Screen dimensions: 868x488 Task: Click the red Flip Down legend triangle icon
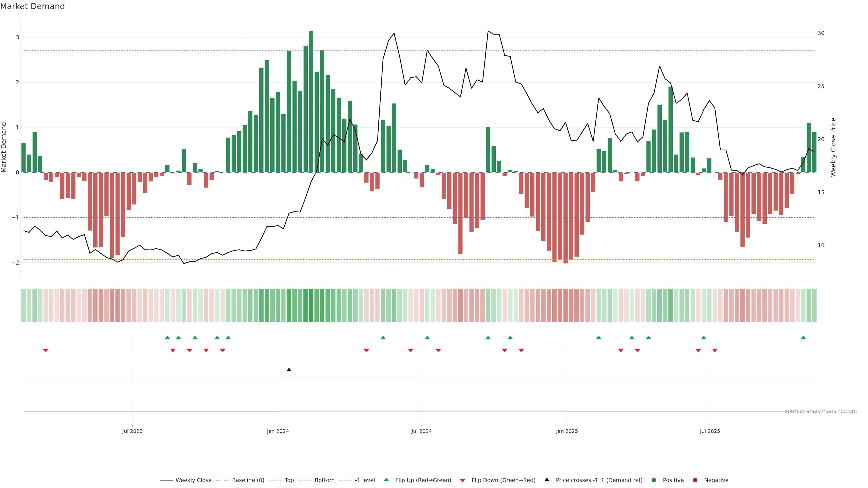[463, 481]
